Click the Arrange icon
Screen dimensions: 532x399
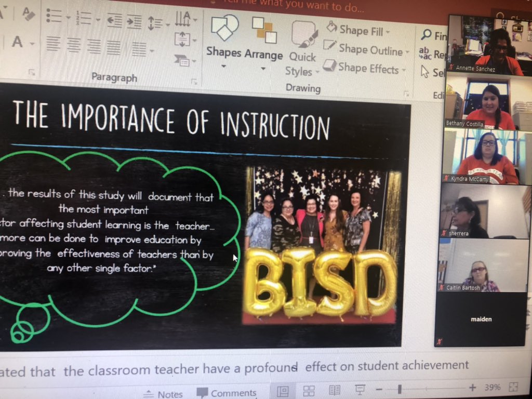point(264,31)
